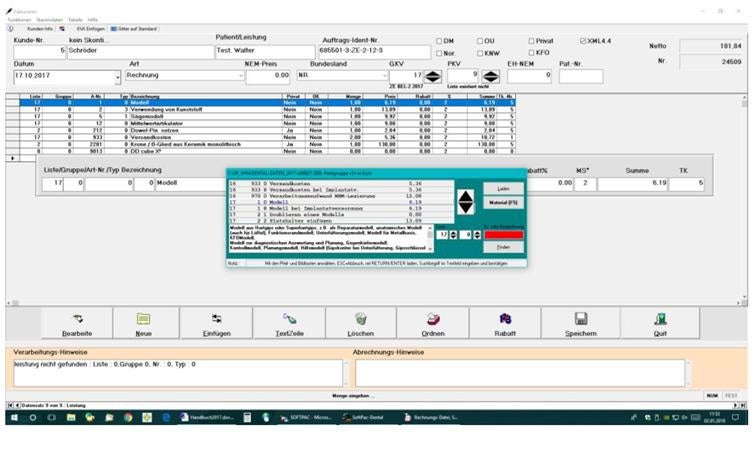Open the Funktionen menu
This screenshot has width=753, height=467.
pos(19,20)
